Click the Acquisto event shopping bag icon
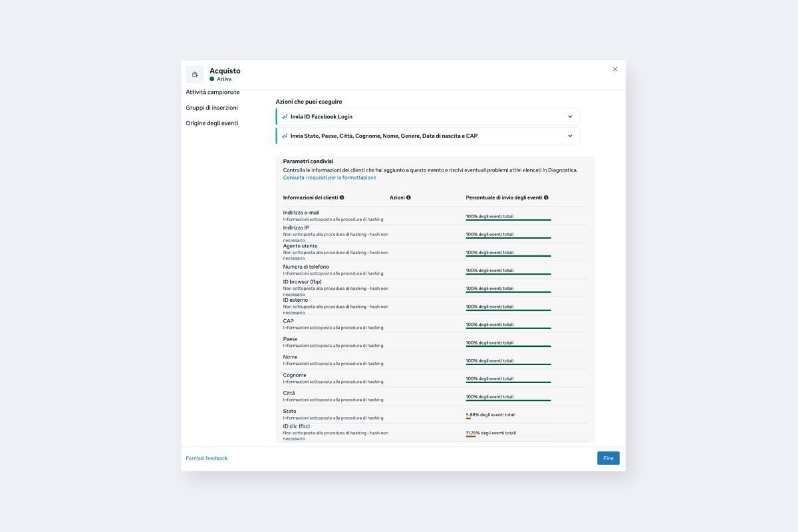The image size is (798, 532). pos(195,74)
